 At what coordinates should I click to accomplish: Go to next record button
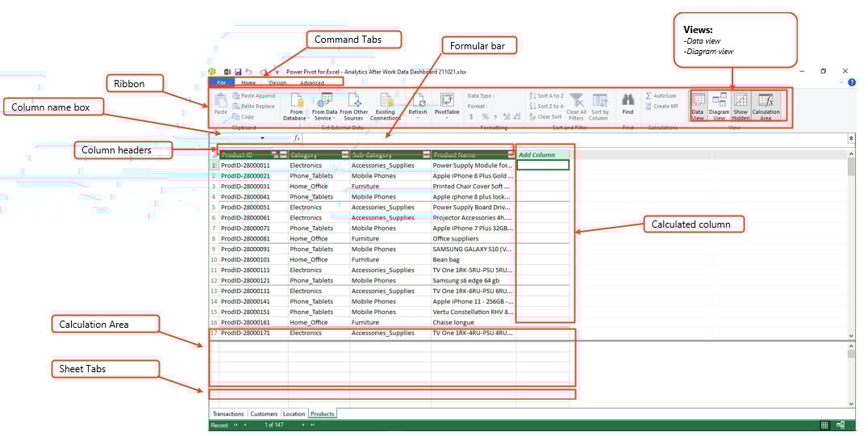(303, 425)
